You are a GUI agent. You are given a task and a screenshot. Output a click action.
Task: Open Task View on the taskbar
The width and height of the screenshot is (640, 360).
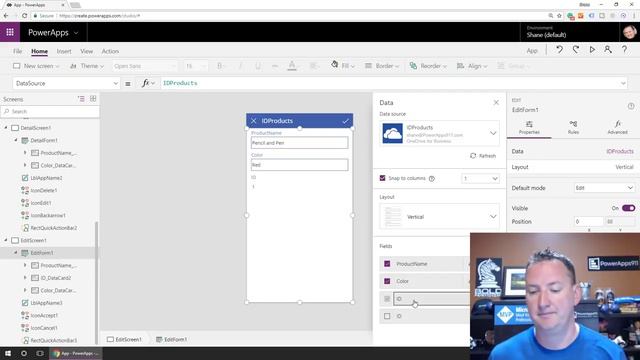(x=40, y=353)
